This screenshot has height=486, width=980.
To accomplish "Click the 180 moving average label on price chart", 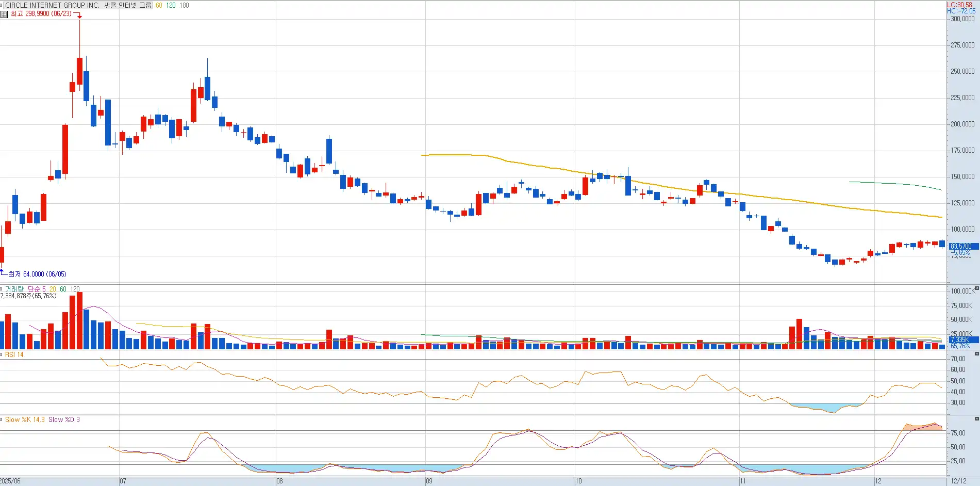I will click(184, 6).
